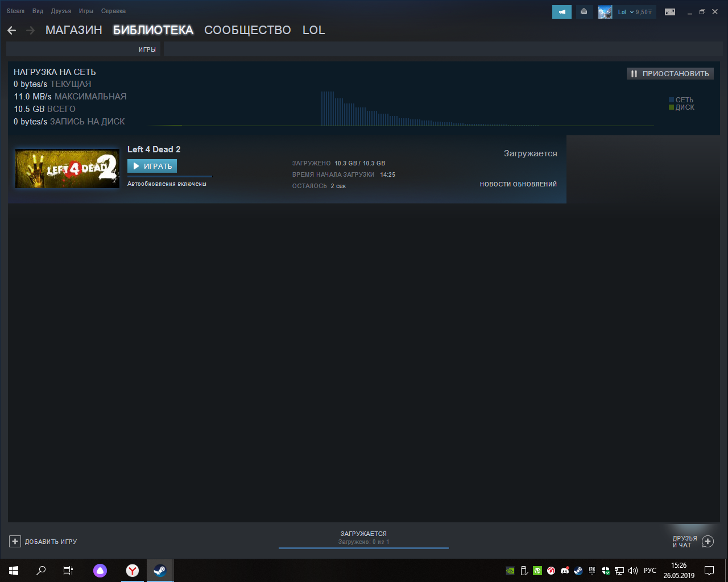Click the user profile avatar picture
The image size is (728, 582).
(x=605, y=12)
